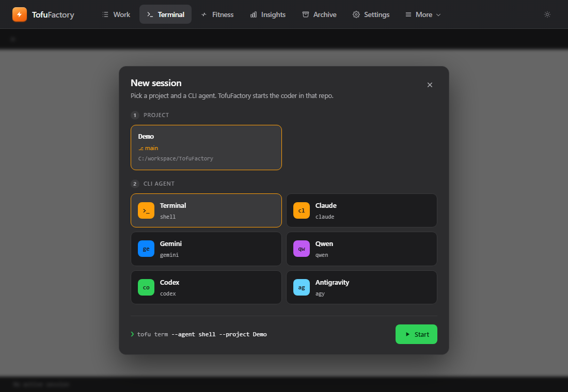Viewport: 568px width, 392px height.
Task: Choose the Codex agent card
Action: (x=206, y=287)
